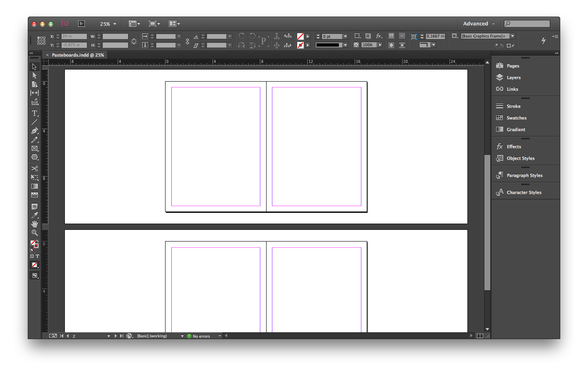This screenshot has height=376, width=588.
Task: Toggle constrain proportions for width and height
Action: [134, 41]
